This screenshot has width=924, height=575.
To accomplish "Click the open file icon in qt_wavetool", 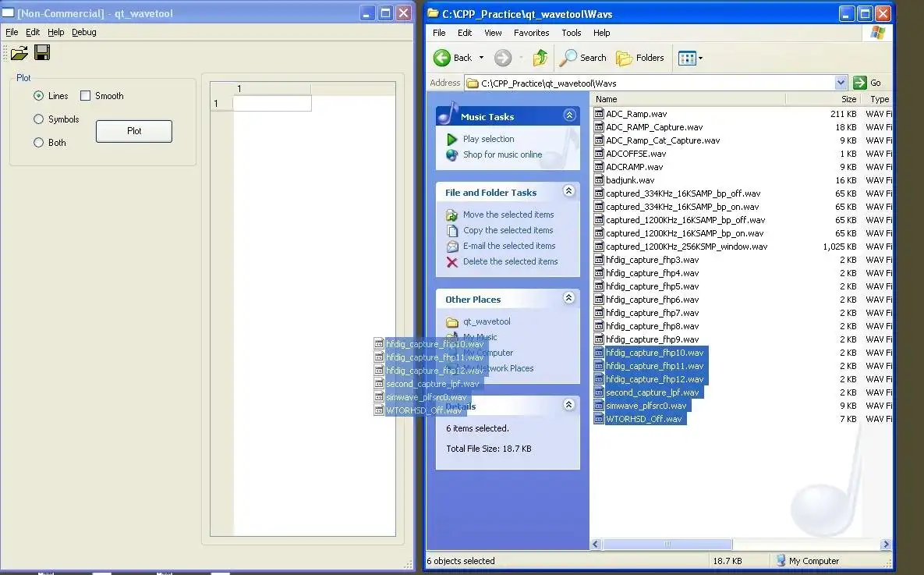I will pos(19,53).
